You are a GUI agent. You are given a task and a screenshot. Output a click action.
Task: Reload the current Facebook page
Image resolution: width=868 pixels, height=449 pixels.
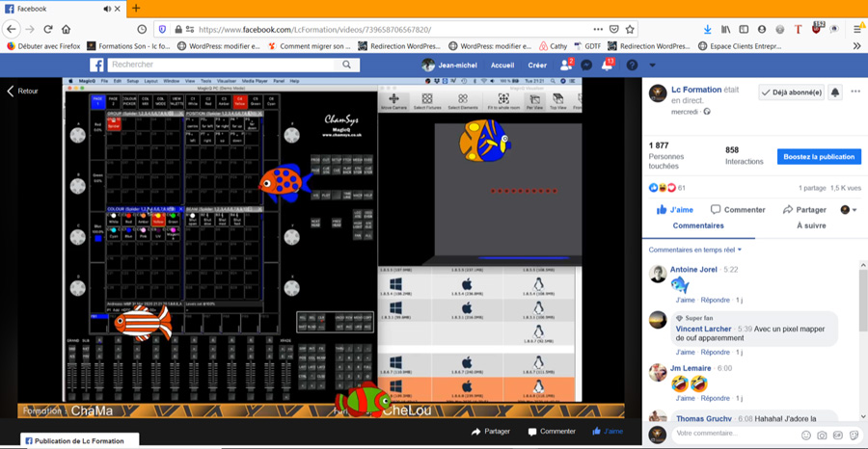coord(48,29)
